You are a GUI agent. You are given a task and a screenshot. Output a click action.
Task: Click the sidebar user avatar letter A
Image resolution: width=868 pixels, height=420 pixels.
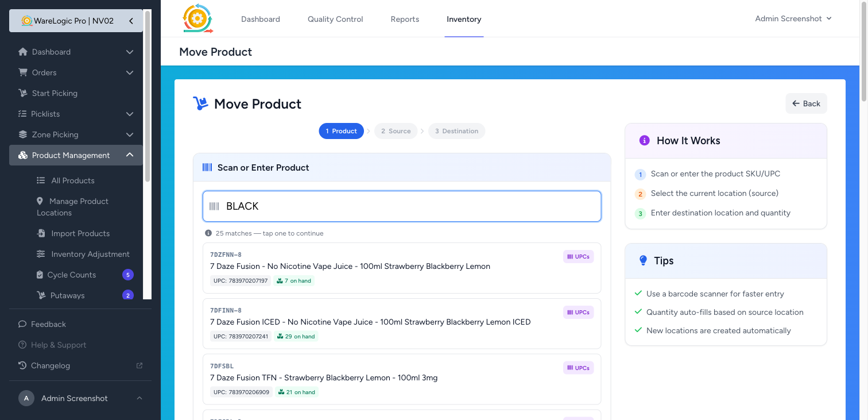pos(26,398)
